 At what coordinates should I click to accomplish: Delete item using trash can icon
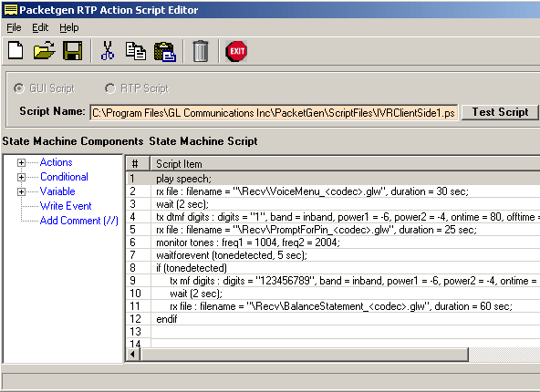[201, 51]
